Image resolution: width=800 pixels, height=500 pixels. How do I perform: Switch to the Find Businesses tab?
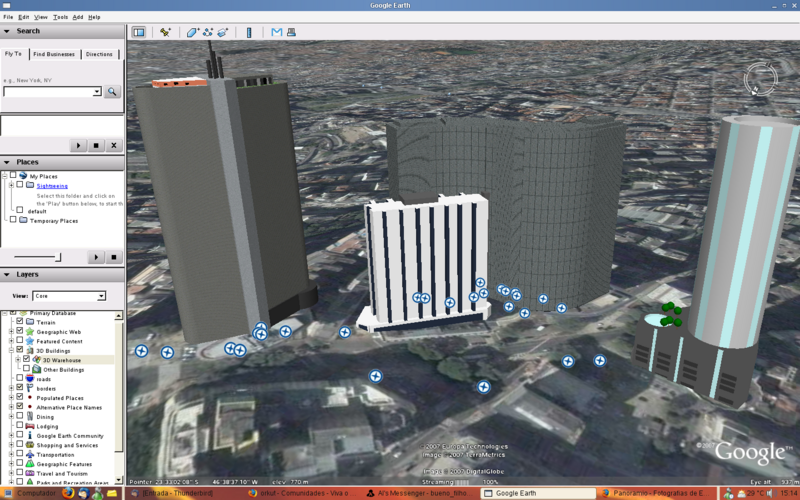tap(54, 54)
